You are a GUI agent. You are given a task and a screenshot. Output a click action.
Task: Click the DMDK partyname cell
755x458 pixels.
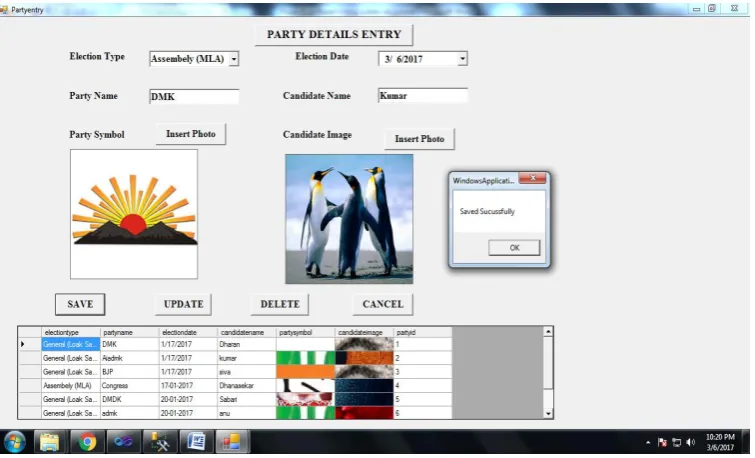pos(130,399)
